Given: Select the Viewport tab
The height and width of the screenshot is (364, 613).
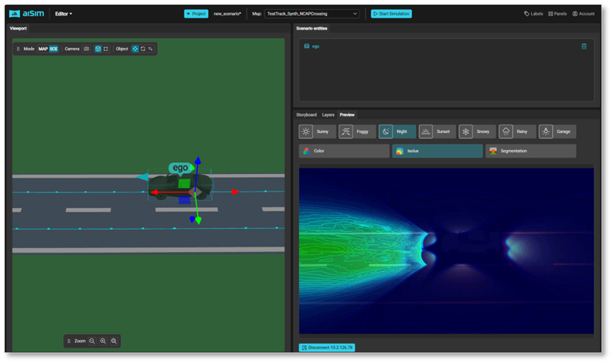Looking at the screenshot, I should 18,28.
